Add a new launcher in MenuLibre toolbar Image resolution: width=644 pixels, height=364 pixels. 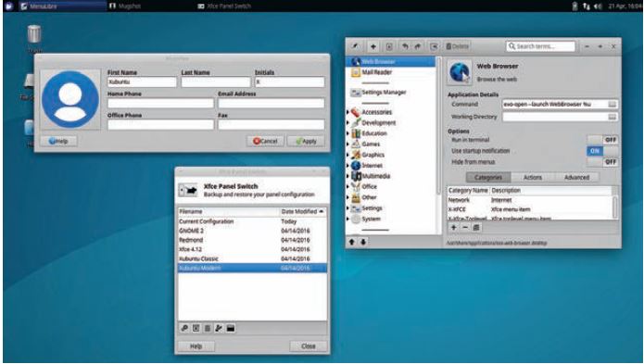[373, 46]
